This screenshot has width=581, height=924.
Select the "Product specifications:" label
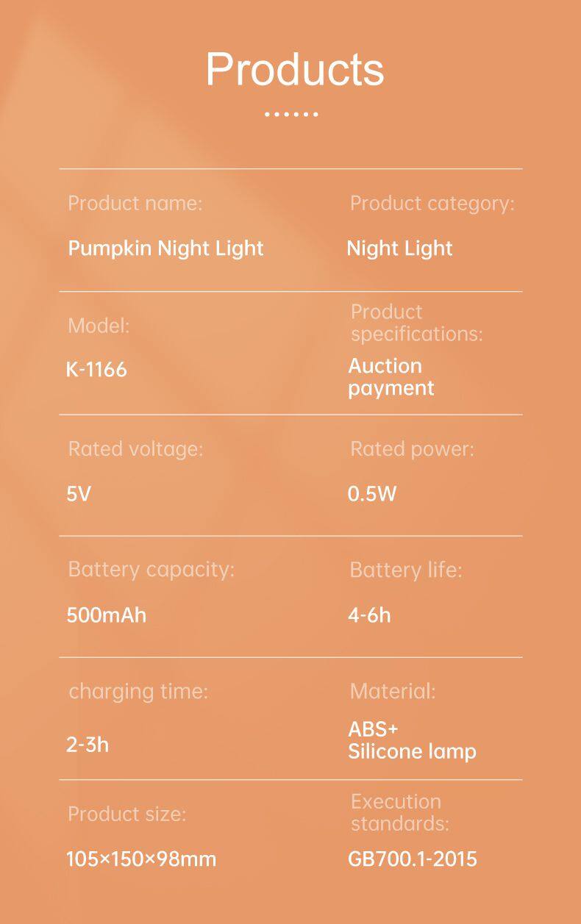pos(416,323)
